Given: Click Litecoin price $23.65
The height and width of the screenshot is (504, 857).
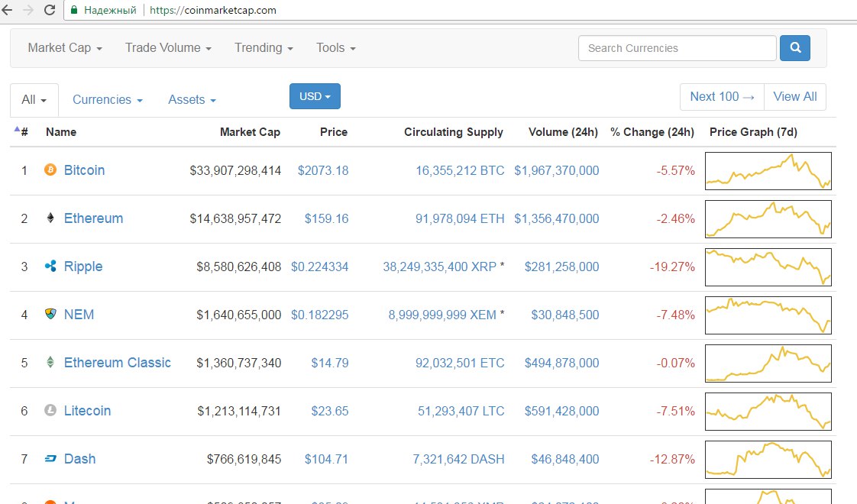Looking at the screenshot, I should [x=329, y=411].
